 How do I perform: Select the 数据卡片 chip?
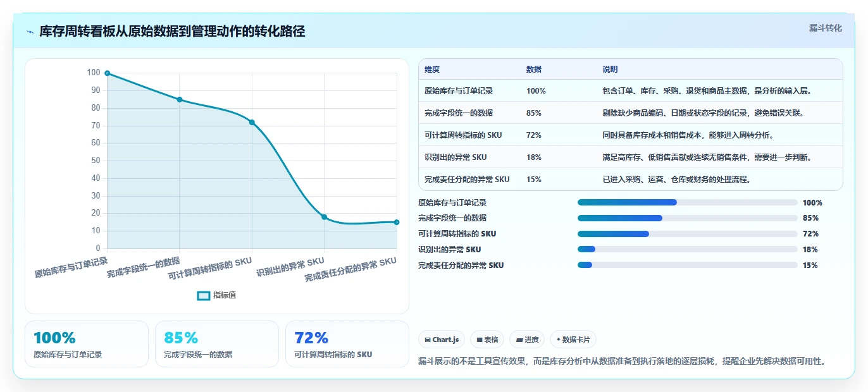tap(573, 340)
